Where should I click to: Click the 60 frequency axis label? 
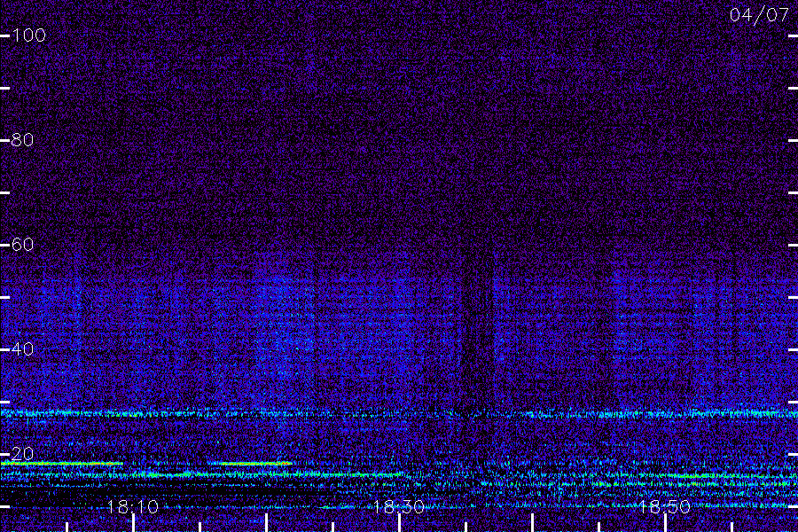[x=23, y=245]
